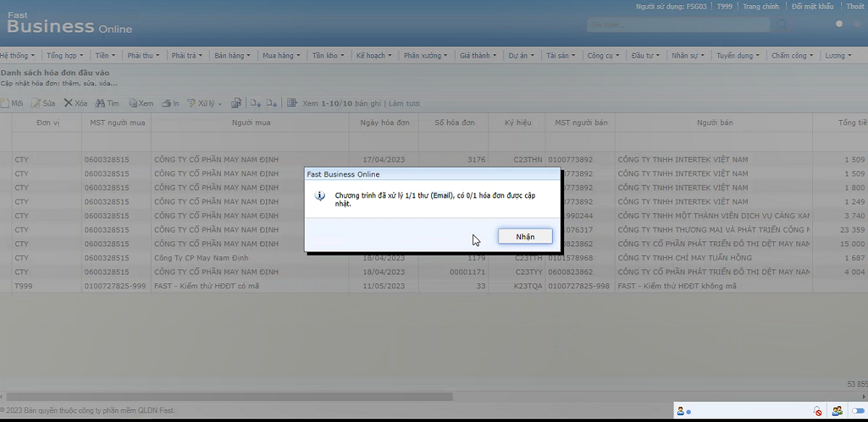This screenshot has height=422, width=868.
Task: Click the Nhận button in the dialog
Action: click(x=525, y=237)
